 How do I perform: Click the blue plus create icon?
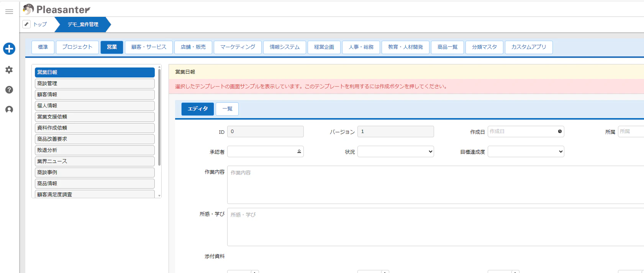[x=9, y=49]
